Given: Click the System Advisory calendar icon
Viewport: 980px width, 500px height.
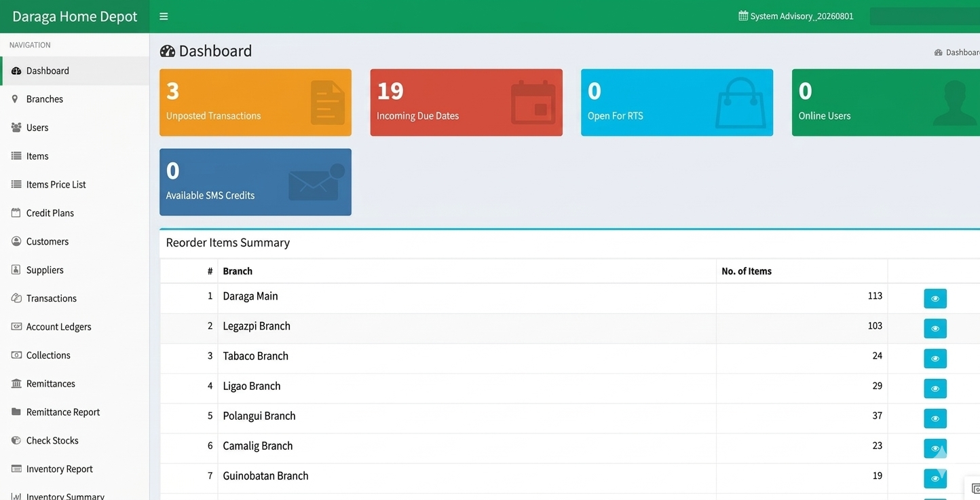Looking at the screenshot, I should pyautogui.click(x=743, y=16).
